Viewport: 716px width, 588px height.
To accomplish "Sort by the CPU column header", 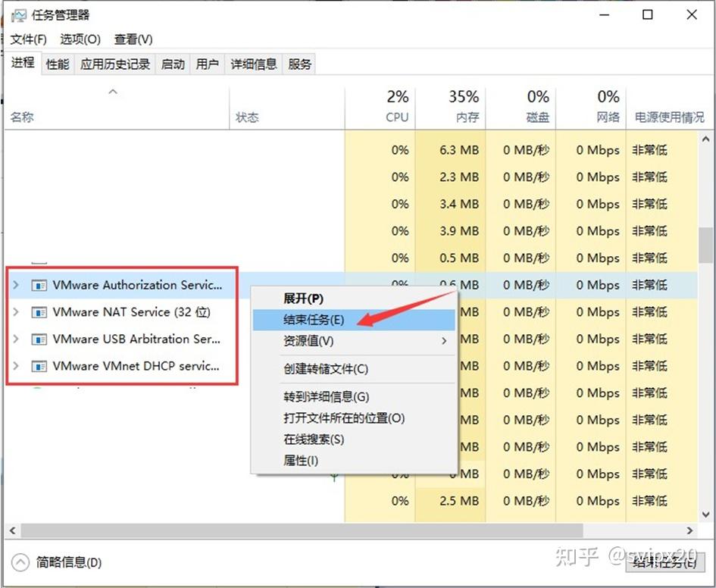I will [380, 108].
